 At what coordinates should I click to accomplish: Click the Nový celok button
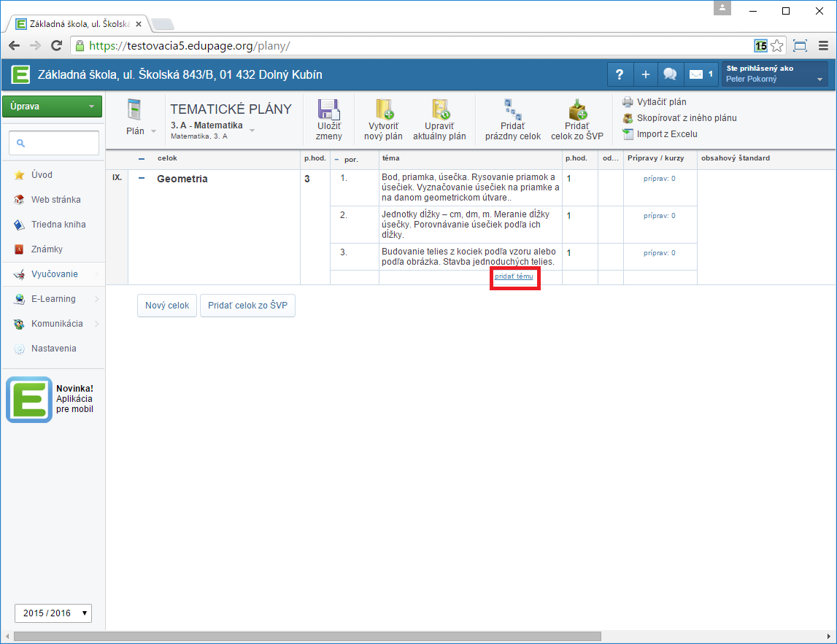tap(167, 306)
